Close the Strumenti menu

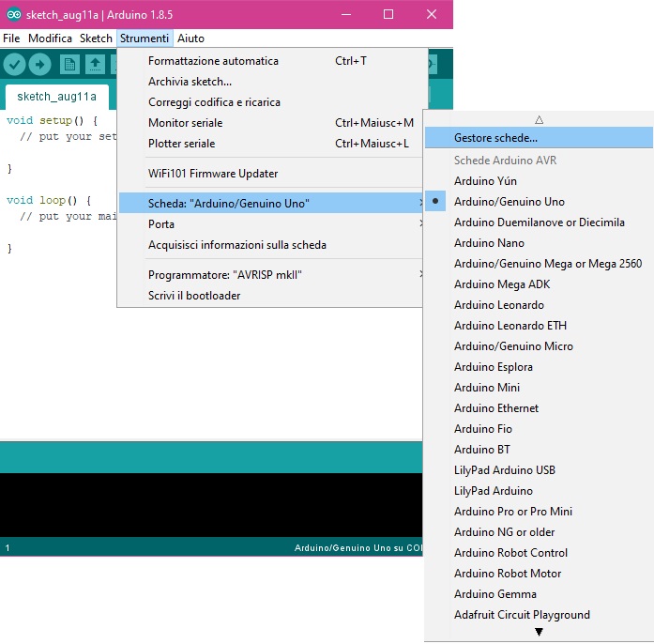(x=144, y=38)
